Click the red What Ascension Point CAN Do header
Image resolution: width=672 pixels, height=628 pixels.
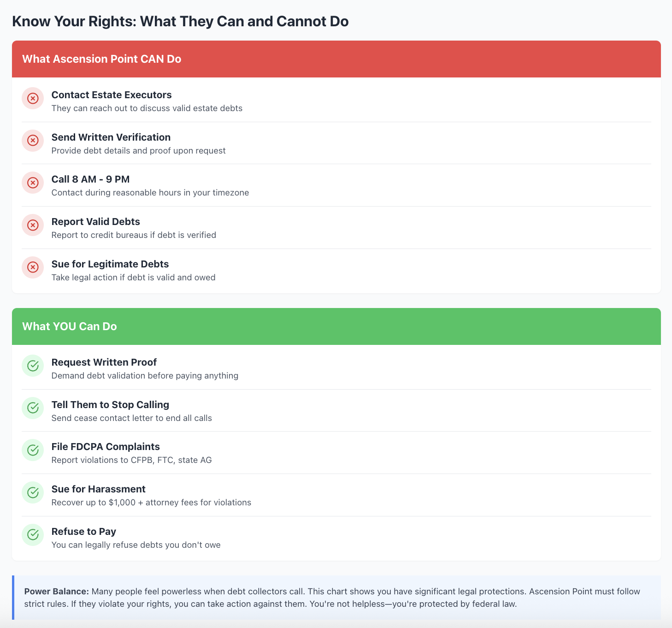pyautogui.click(x=336, y=59)
